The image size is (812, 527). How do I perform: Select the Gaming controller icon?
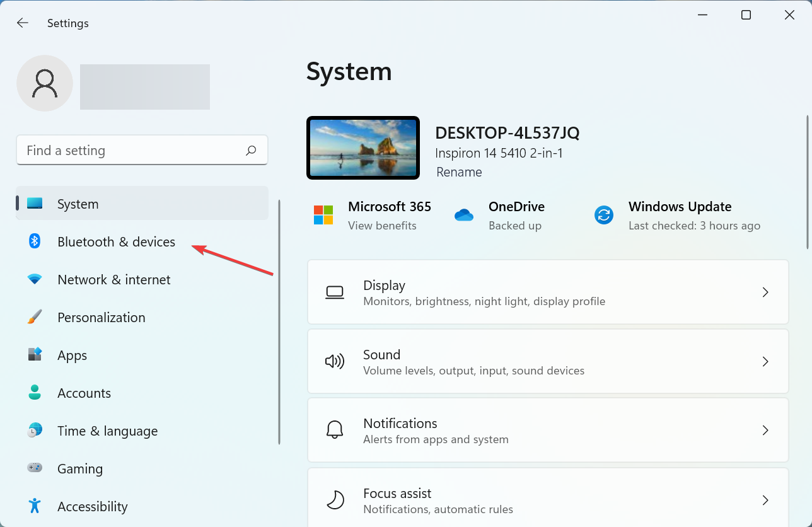pyautogui.click(x=33, y=468)
